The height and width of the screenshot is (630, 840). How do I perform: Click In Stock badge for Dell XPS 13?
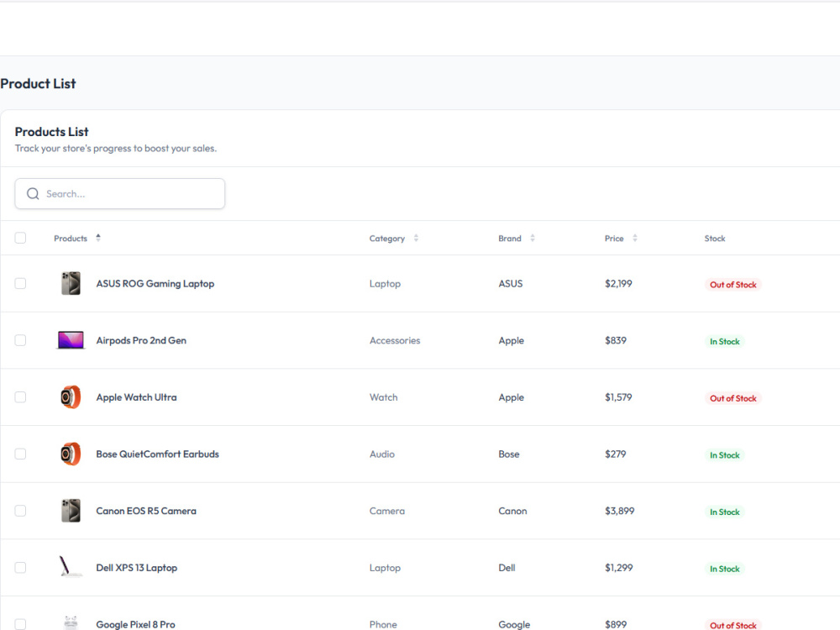click(724, 569)
